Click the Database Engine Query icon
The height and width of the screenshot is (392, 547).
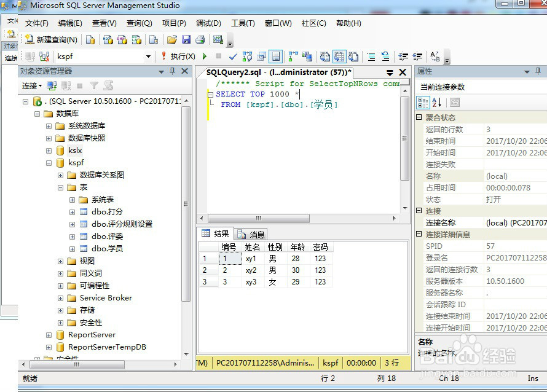pyautogui.click(x=90, y=39)
